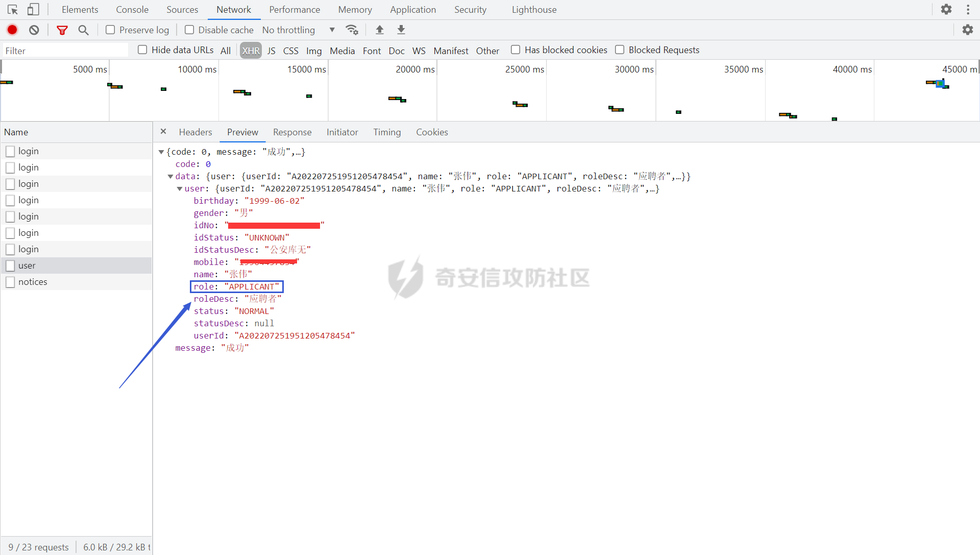The image size is (980, 555).
Task: Filter requests by WS type
Action: 419,51
